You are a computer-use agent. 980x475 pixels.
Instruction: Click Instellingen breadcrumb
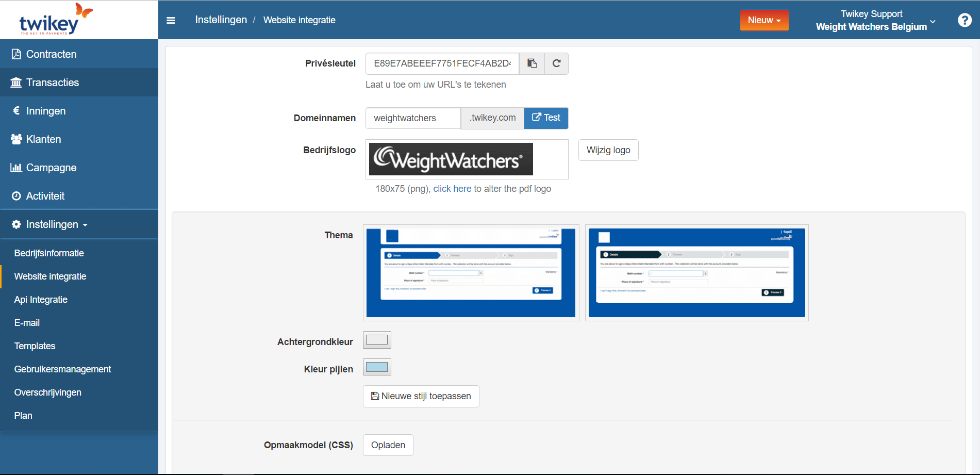[x=221, y=20]
